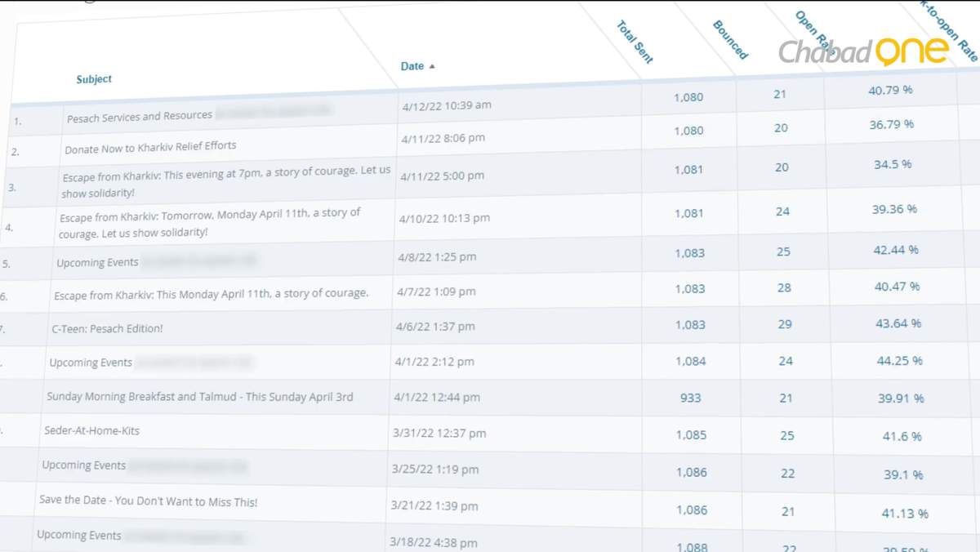The image size is (980, 552).
Task: Click row number 1. in the list
Action: point(16,120)
